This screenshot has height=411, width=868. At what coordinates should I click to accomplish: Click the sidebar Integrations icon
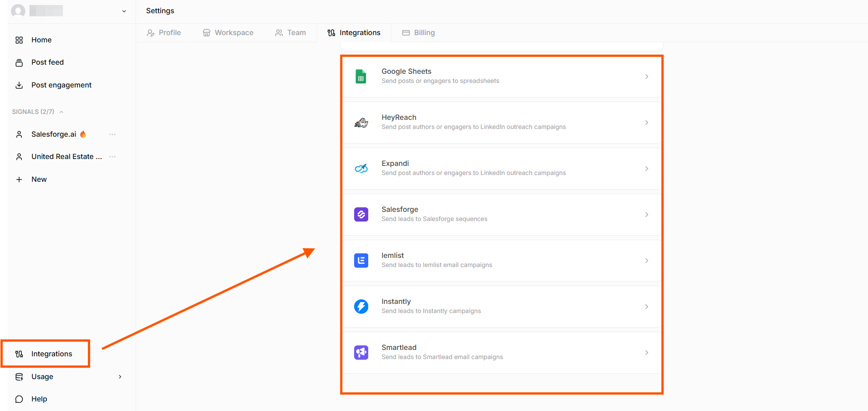click(x=19, y=354)
